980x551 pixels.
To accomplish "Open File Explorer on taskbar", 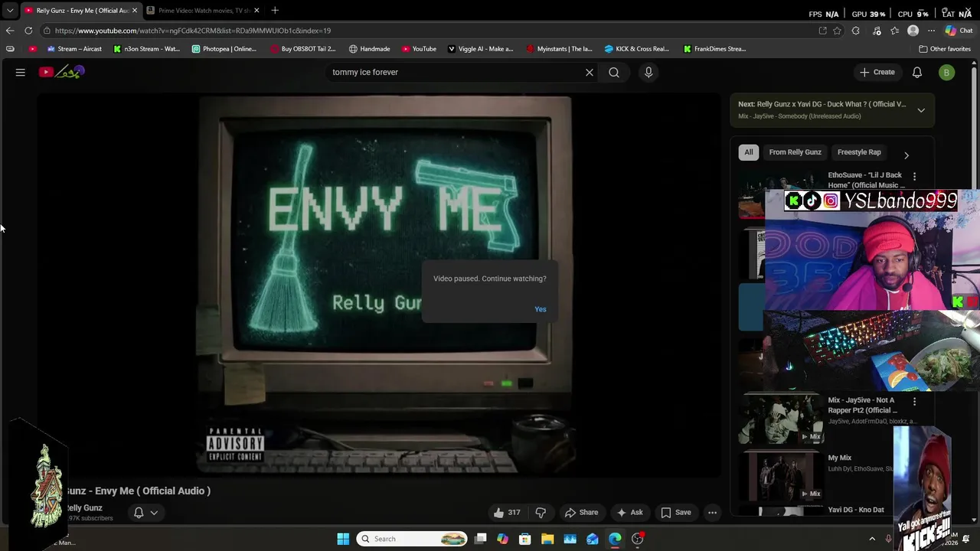I will coord(547,539).
